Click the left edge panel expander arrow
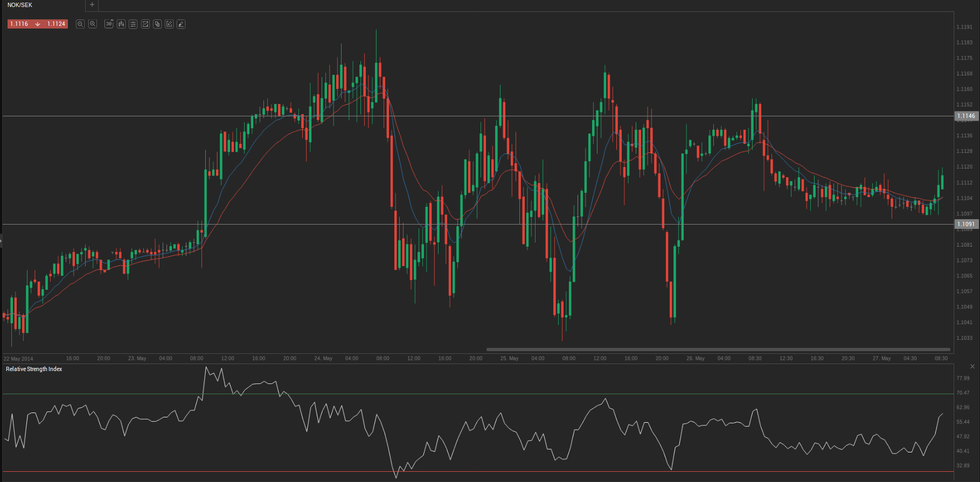Viewport: 980px width, 482px height. (1, 240)
